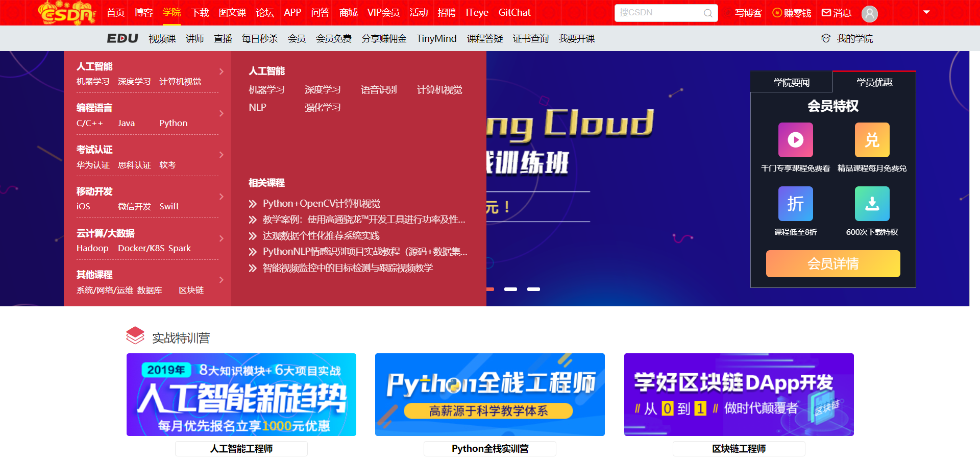Open the 学好区块链DApp开发 banner thumbnail
Viewport: 980px width, 461px height.
pyautogui.click(x=739, y=395)
